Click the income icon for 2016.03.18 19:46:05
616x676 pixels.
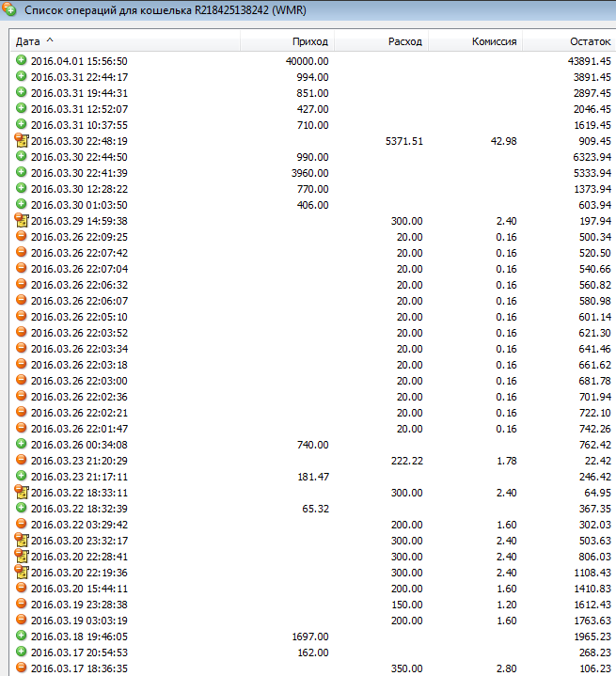click(x=21, y=636)
